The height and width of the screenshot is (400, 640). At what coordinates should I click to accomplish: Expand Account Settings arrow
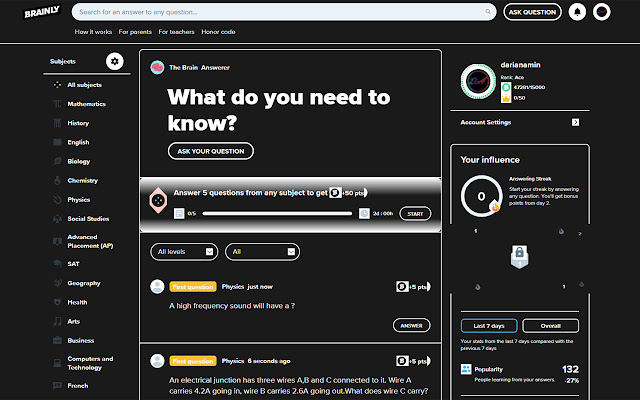(x=575, y=122)
